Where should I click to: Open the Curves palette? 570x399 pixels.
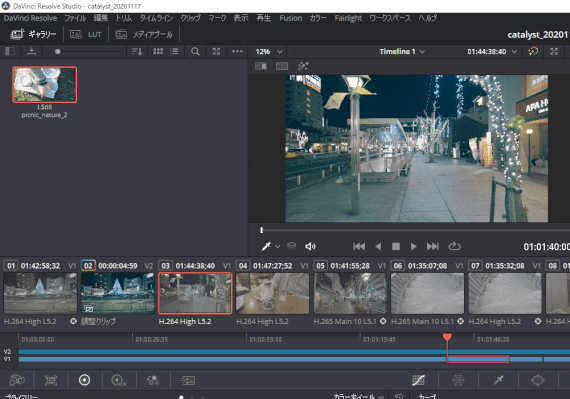[418, 380]
